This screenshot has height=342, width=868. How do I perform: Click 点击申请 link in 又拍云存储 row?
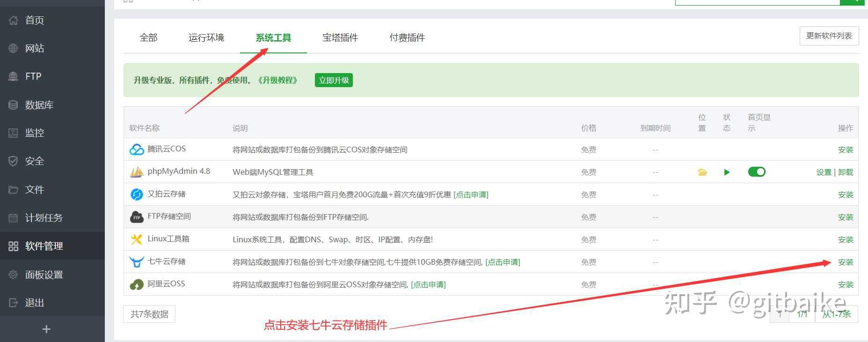point(471,194)
